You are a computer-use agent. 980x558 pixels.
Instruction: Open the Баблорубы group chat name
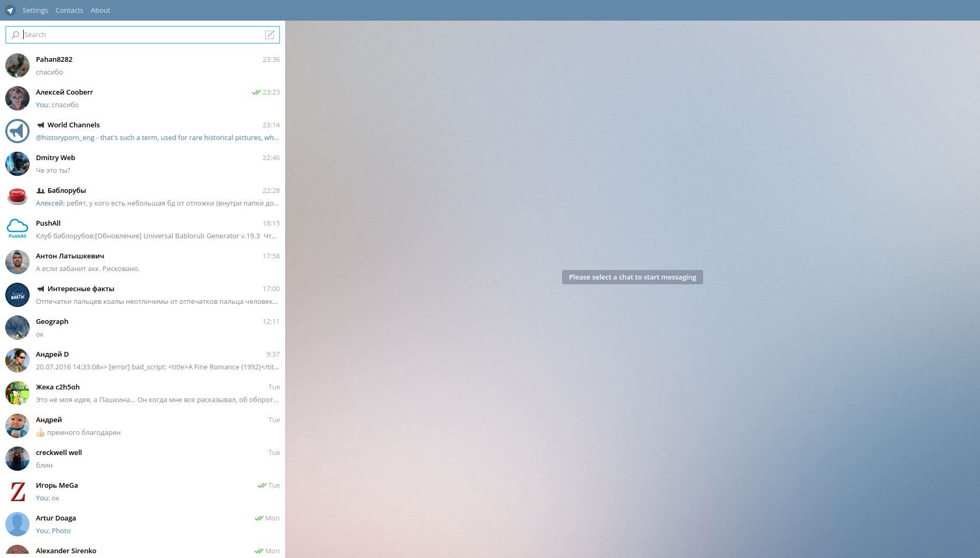67,191
